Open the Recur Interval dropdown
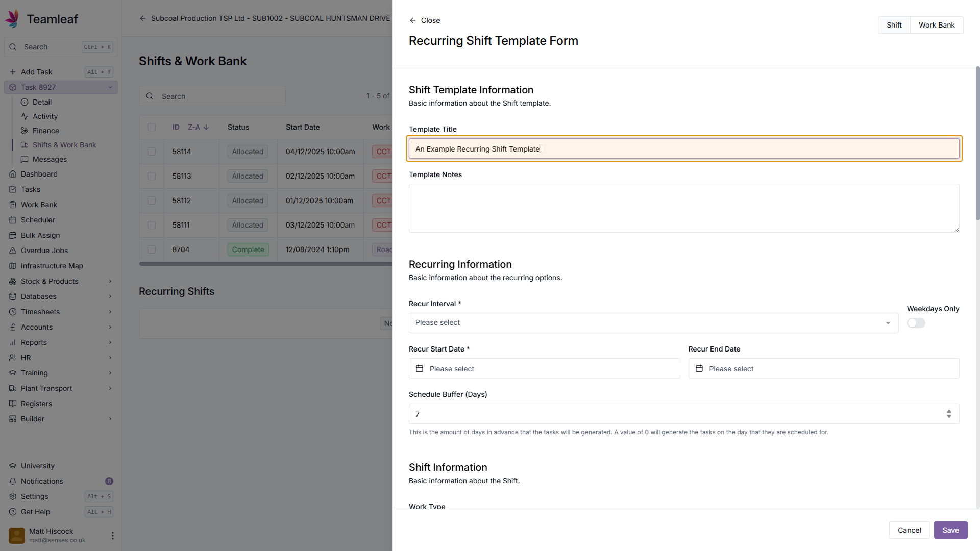 [653, 323]
